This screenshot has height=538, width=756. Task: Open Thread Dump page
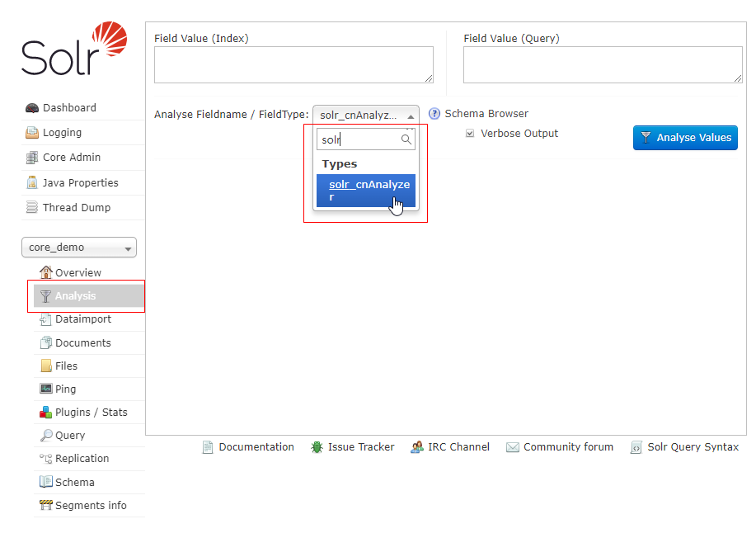pyautogui.click(x=77, y=207)
